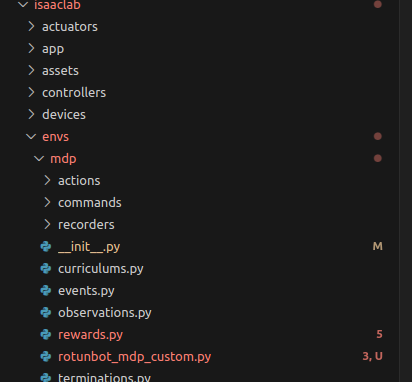Click the 5 problems badge on rewards.py
The width and height of the screenshot is (412, 382).
(379, 334)
